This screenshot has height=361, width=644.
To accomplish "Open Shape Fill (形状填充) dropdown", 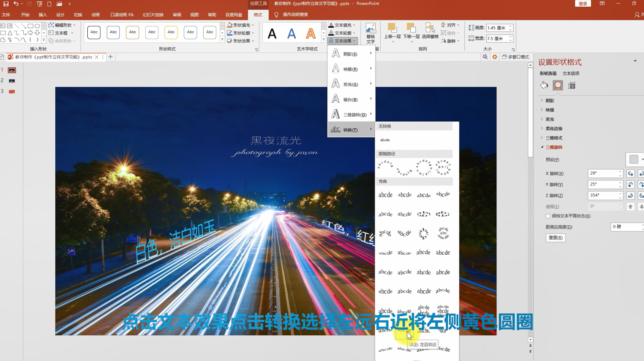I will pyautogui.click(x=241, y=25).
